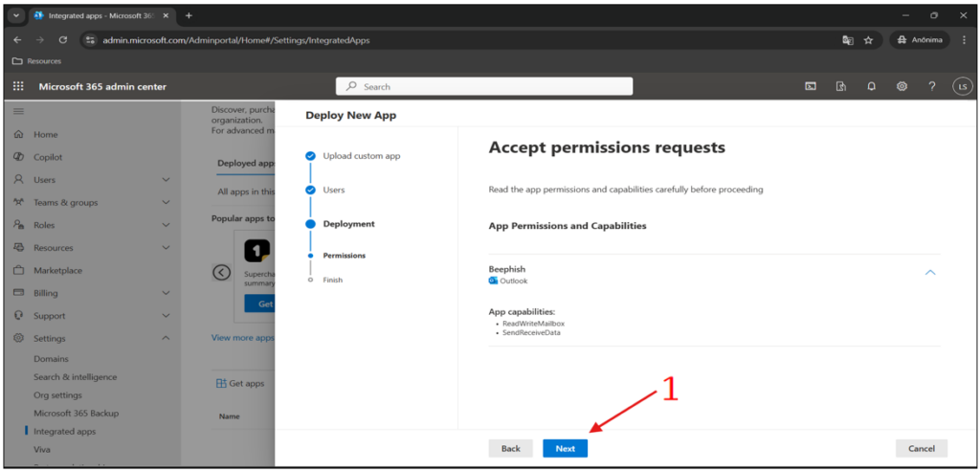Open Chrome three-dot menu
The image size is (980, 472).
[965, 40]
